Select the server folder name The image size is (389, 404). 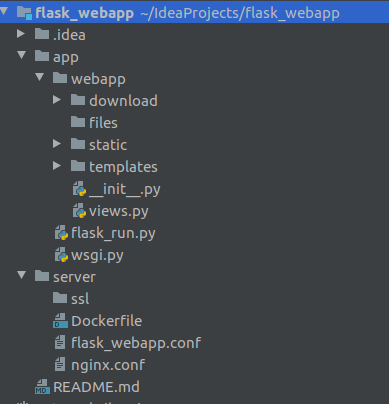(x=74, y=277)
